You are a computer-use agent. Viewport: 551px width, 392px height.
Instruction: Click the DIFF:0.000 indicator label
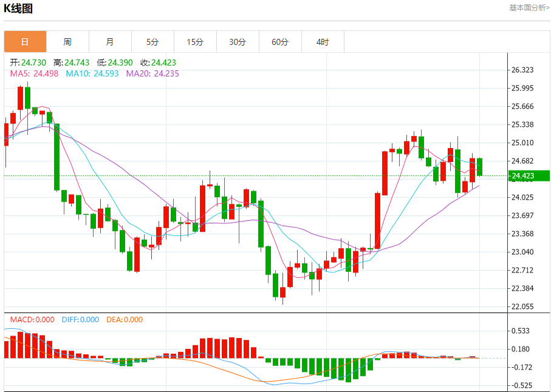point(80,320)
